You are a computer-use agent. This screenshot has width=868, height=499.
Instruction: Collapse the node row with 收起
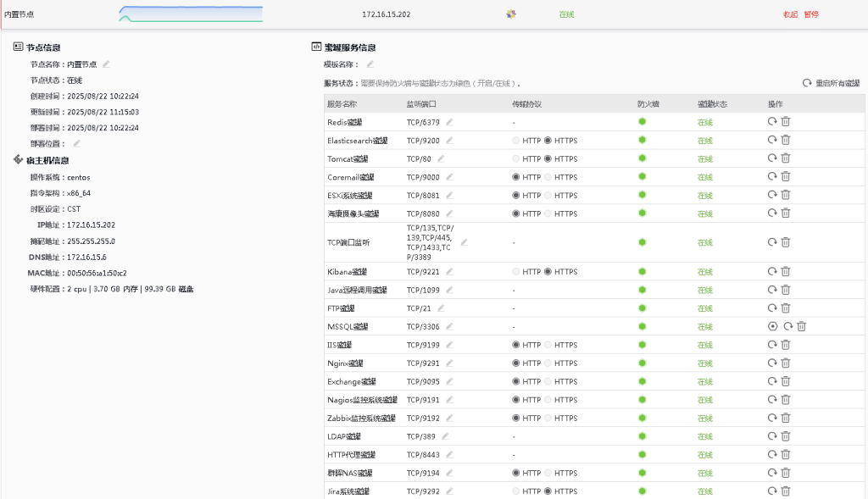(790, 14)
